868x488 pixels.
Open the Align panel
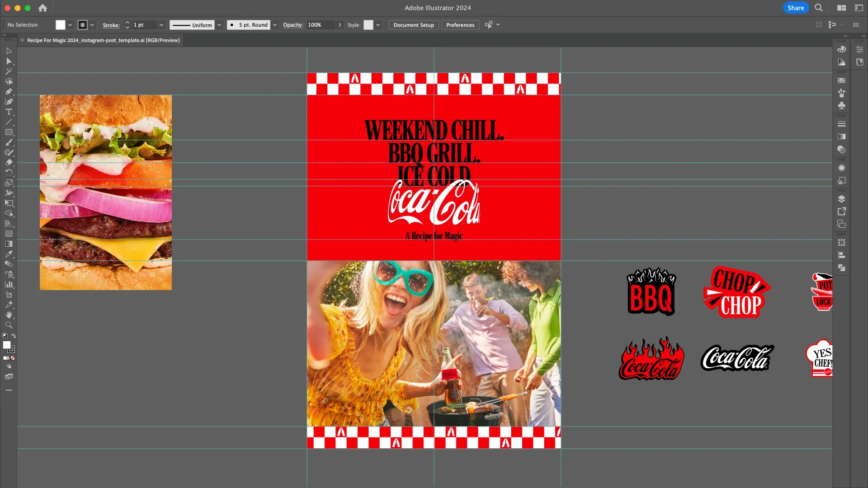(x=841, y=255)
